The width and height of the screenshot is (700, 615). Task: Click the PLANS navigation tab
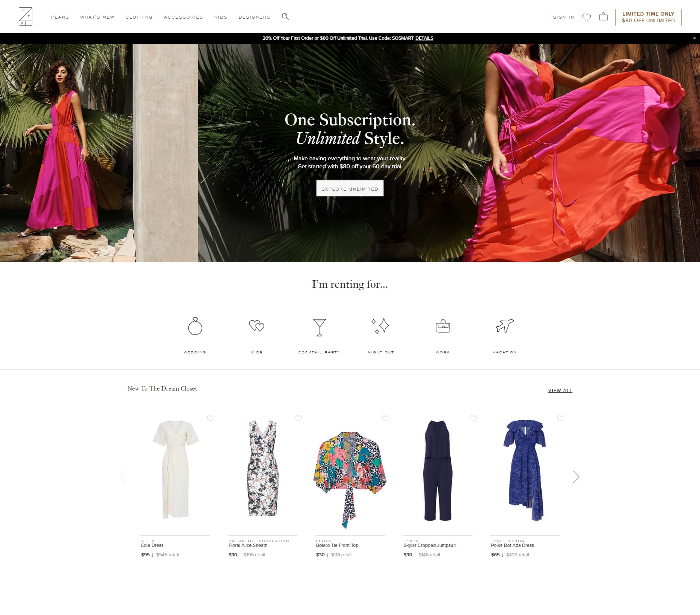pos(60,17)
